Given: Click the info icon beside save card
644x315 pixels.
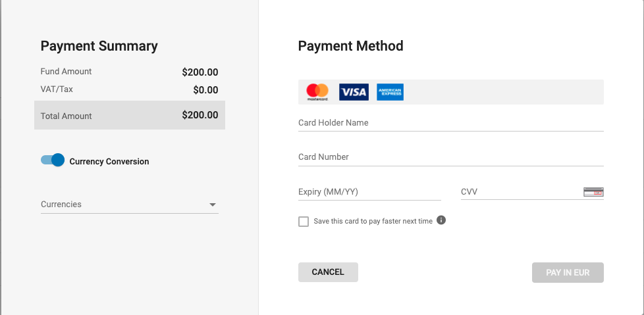Looking at the screenshot, I should coord(441,220).
